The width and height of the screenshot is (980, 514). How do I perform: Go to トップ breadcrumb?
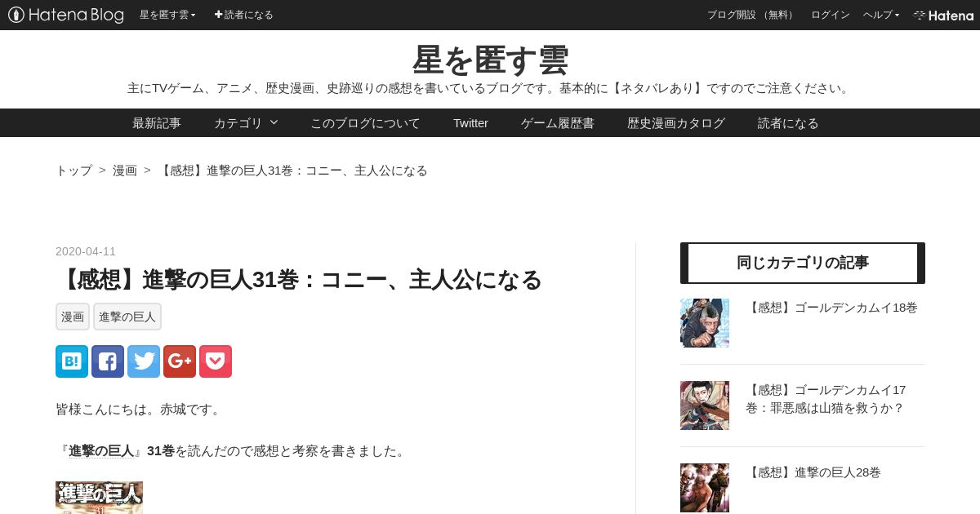pyautogui.click(x=73, y=171)
